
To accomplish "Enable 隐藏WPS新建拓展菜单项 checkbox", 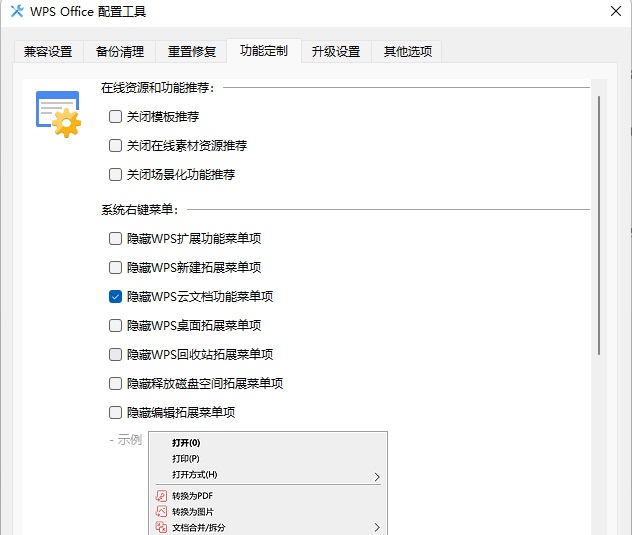I will click(115, 267).
